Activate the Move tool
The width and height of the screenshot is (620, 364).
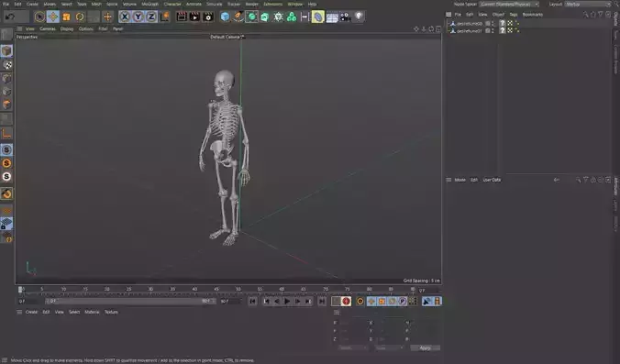52,17
